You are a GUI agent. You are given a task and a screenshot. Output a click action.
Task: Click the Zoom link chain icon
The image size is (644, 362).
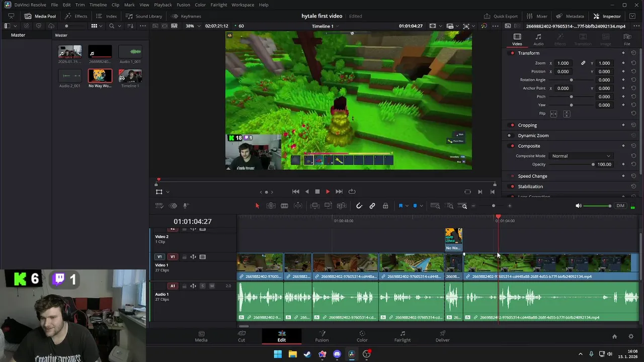point(583,63)
